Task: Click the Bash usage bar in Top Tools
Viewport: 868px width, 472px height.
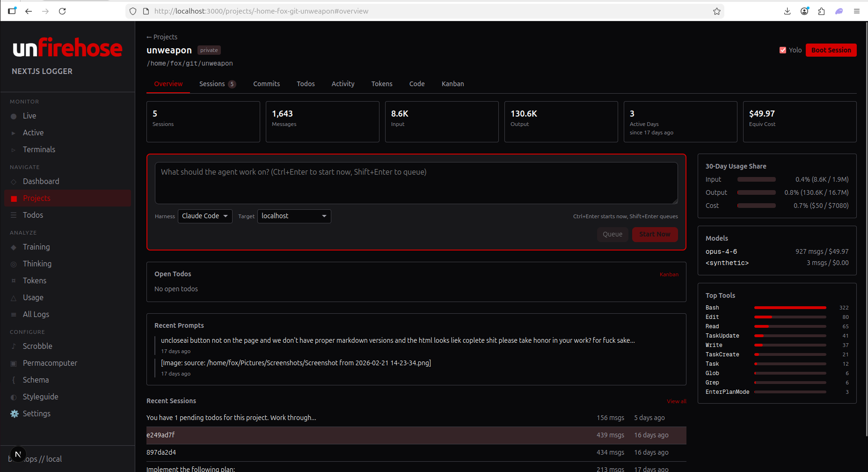Action: pyautogui.click(x=790, y=308)
